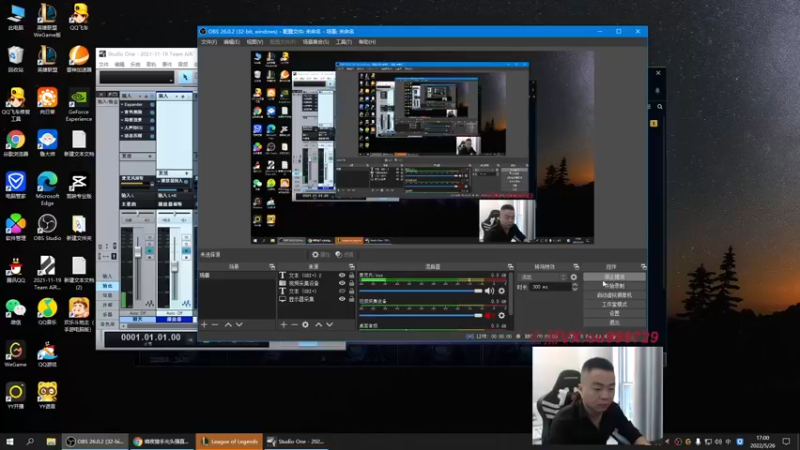The width and height of the screenshot is (800, 450).
Task: Switch to Studio One taskbar button
Action: click(296, 441)
